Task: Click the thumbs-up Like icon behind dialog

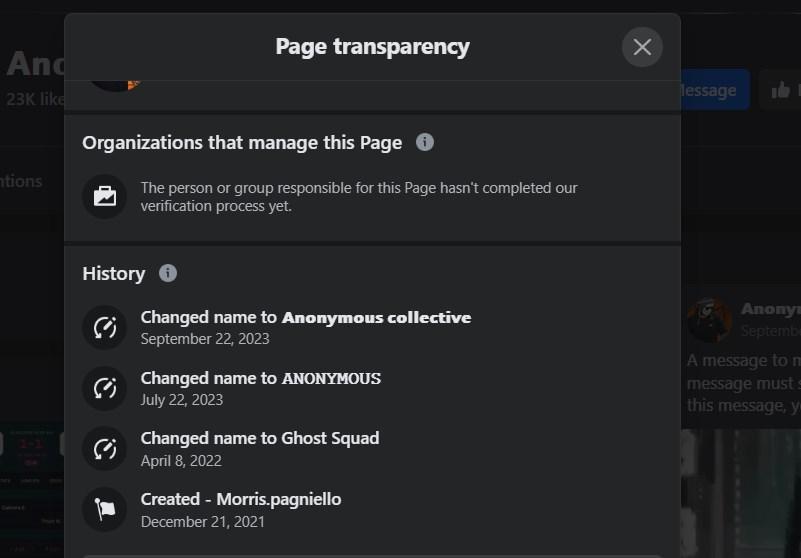Action: click(780, 90)
